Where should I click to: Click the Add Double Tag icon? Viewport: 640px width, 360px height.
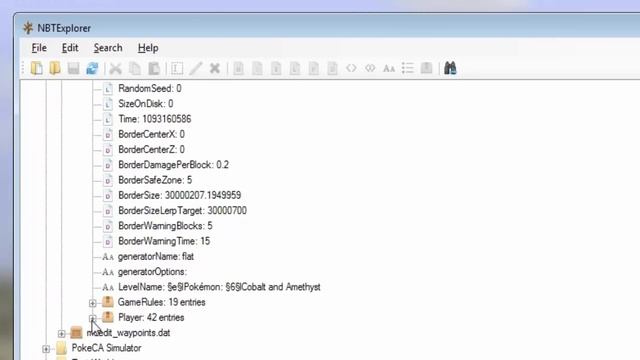point(333,68)
